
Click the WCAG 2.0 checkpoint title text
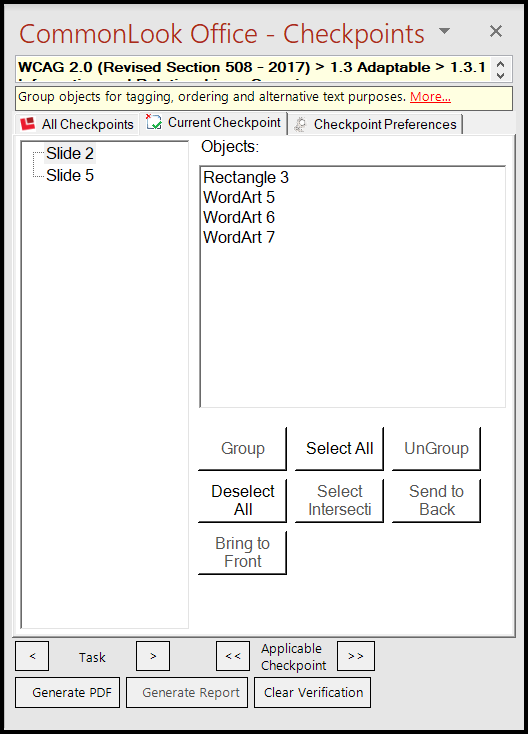pos(252,68)
